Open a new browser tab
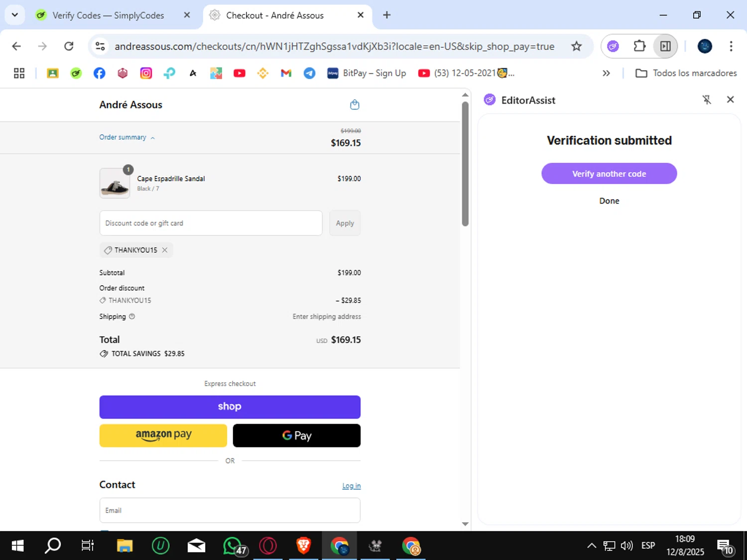This screenshot has width=747, height=560. pos(386,15)
